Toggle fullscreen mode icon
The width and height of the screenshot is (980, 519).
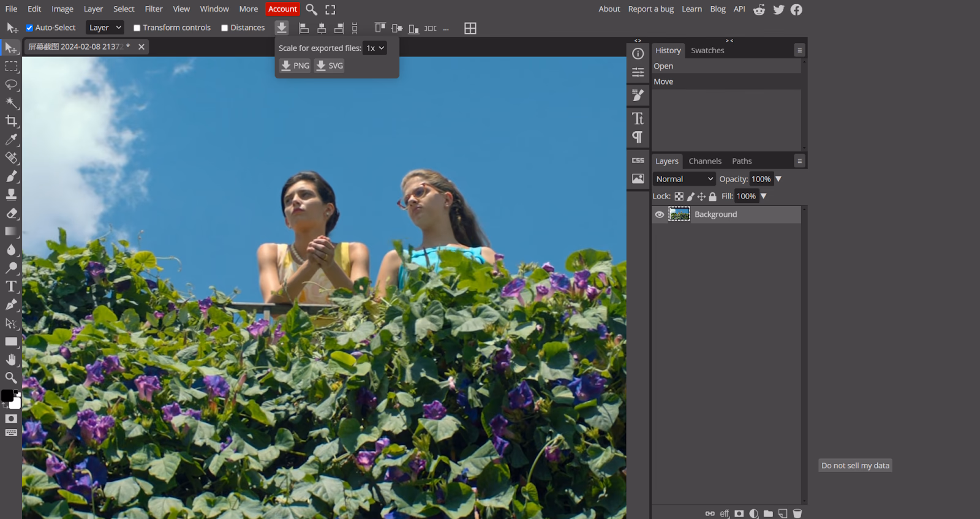click(x=330, y=9)
